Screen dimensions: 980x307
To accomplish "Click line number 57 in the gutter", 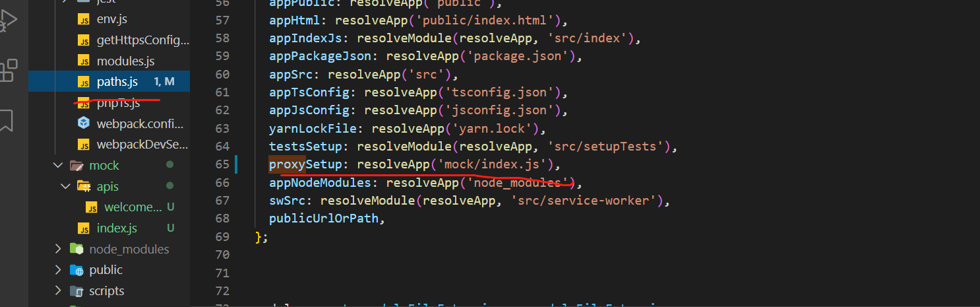I will 222,20.
